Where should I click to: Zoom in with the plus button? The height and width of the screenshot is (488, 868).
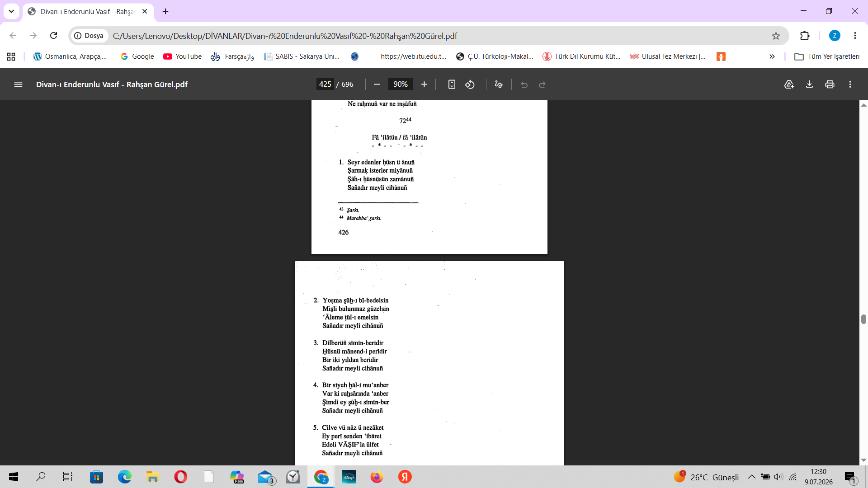(424, 84)
